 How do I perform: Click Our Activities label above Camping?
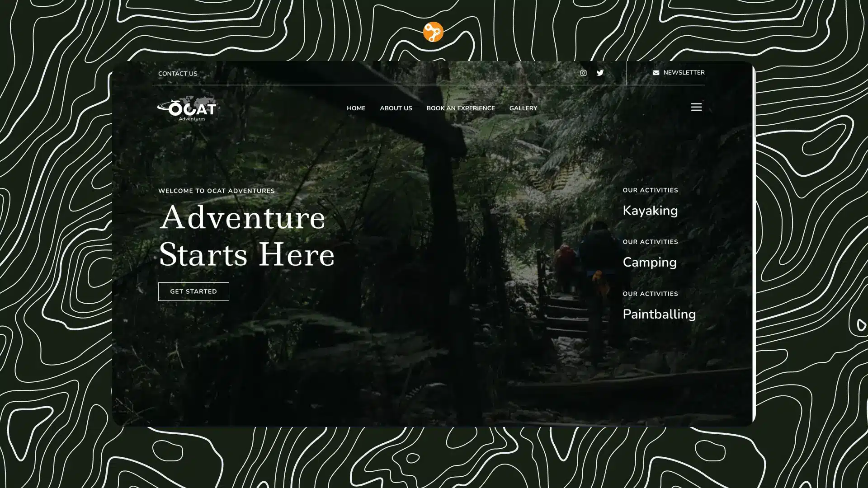pyautogui.click(x=650, y=242)
